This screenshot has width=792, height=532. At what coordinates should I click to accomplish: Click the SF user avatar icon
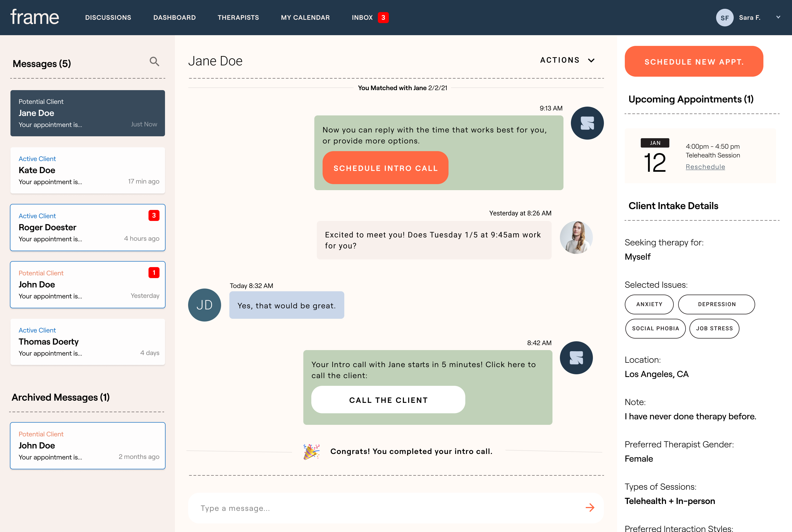(x=724, y=18)
